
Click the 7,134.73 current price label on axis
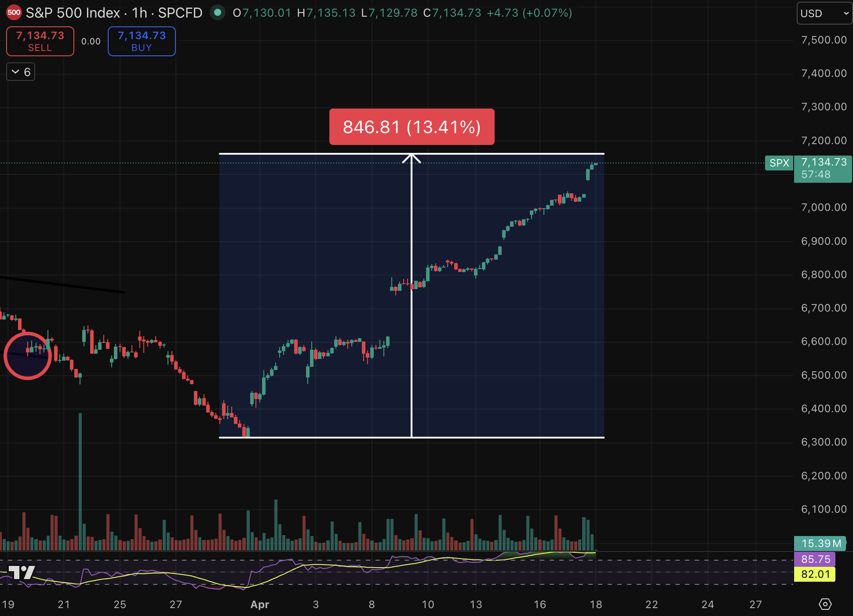coord(824,162)
